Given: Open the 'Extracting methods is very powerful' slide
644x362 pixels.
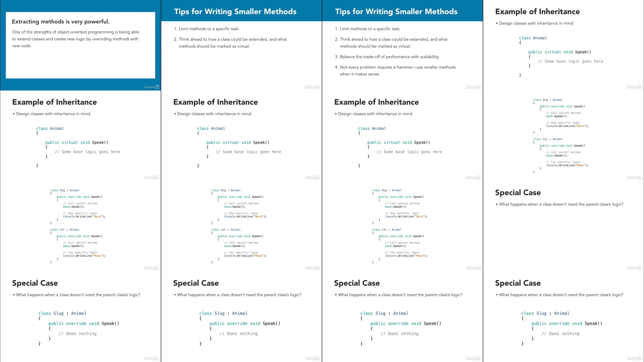Looking at the screenshot, I should pos(80,45).
